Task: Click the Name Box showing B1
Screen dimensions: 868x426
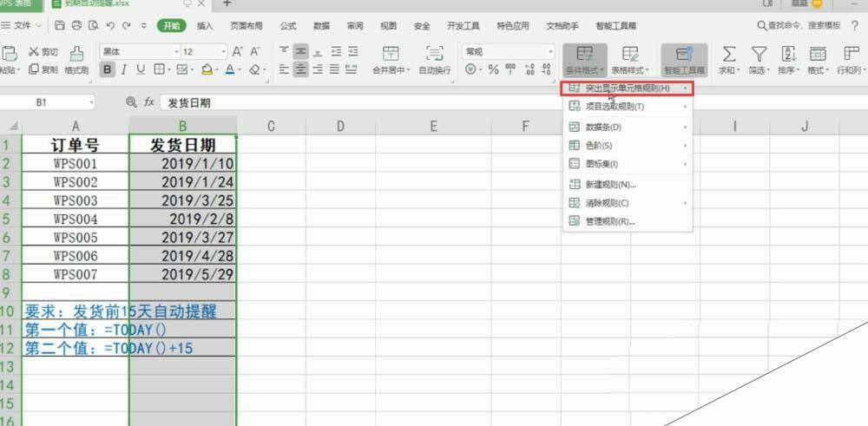Action: 47,102
